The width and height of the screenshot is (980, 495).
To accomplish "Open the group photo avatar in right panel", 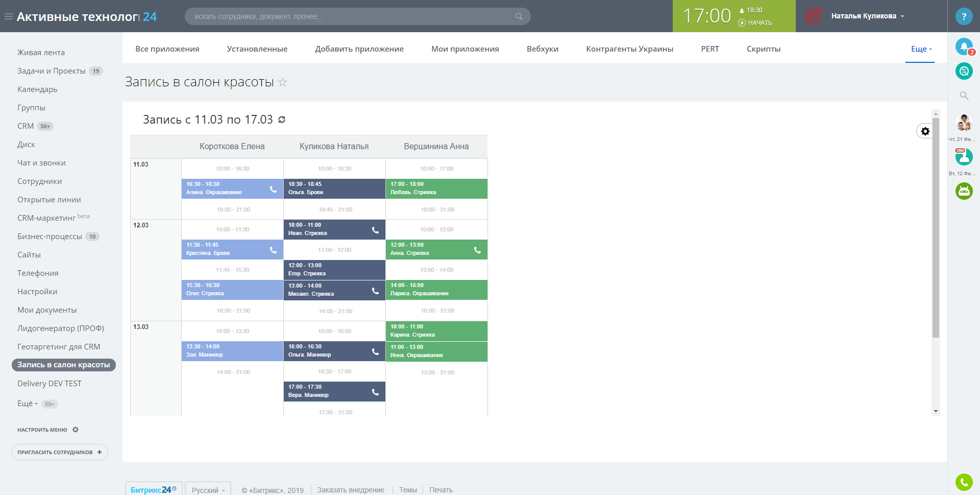I will coord(964,123).
